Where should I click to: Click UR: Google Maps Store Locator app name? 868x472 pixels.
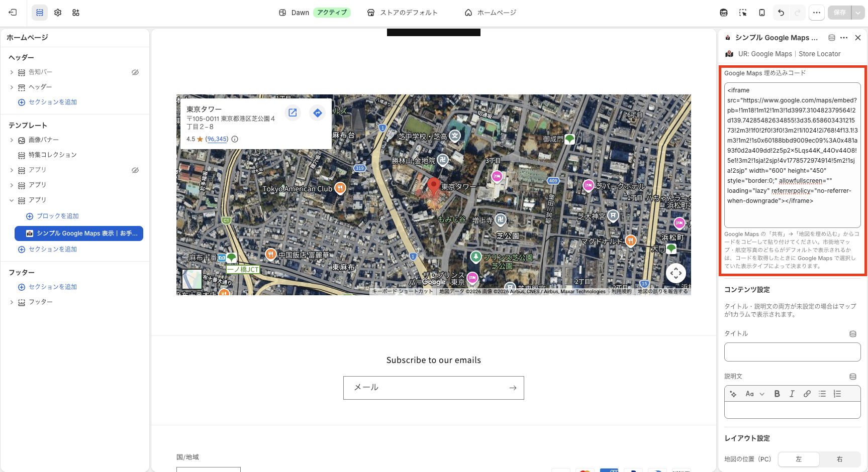coord(789,54)
